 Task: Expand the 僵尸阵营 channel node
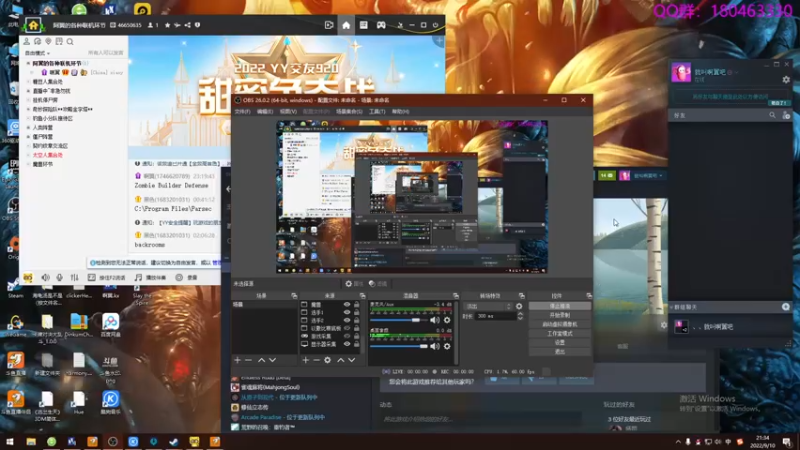[29, 137]
